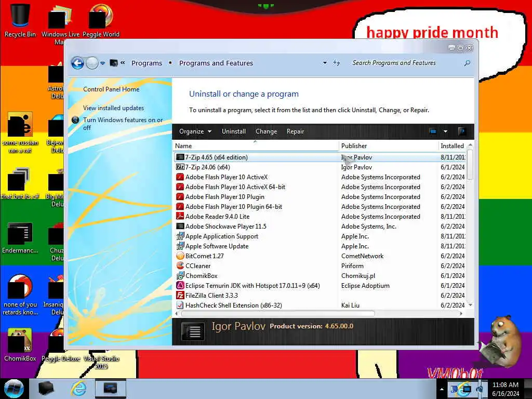Click the help icon in the toolbar
The height and width of the screenshot is (399, 532).
tap(461, 131)
